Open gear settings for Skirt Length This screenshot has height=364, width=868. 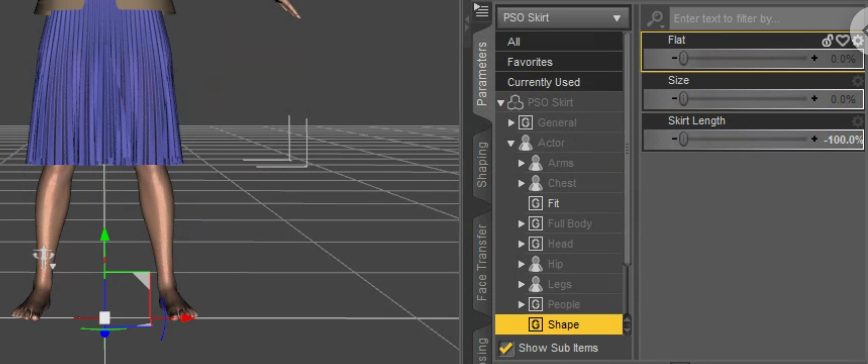[x=857, y=121]
